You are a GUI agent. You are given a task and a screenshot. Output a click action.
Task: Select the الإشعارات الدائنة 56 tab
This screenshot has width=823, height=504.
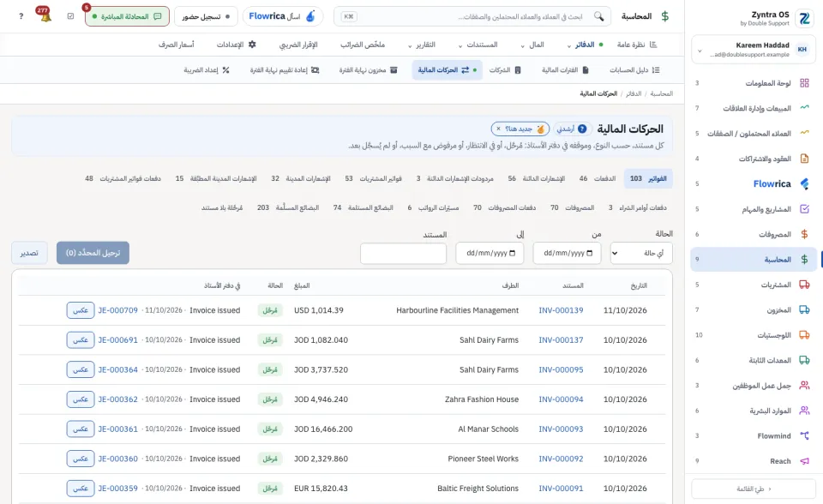[537, 178]
